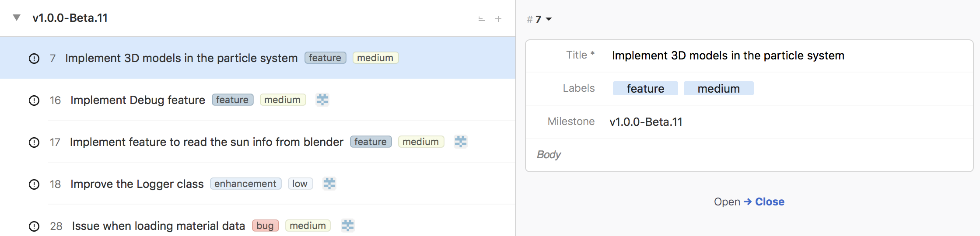980x236 pixels.
Task: Click open-issue status icon for issue 17
Action: tap(34, 142)
